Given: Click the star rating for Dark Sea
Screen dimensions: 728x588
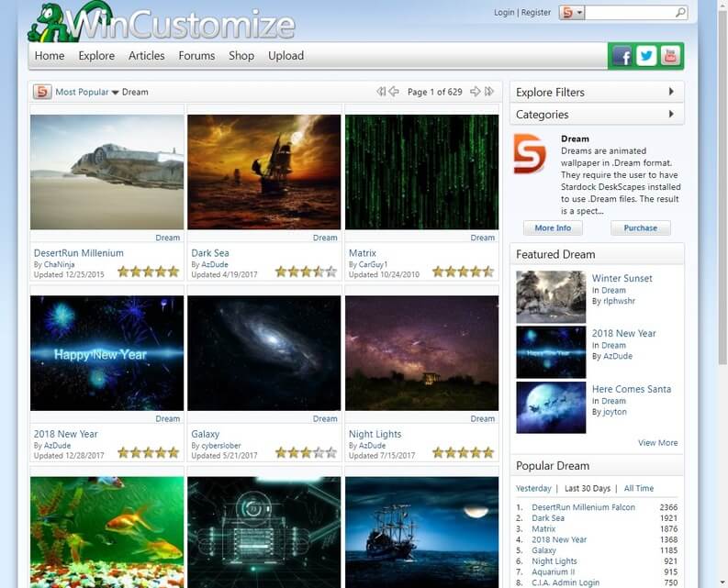Looking at the screenshot, I should [x=306, y=272].
